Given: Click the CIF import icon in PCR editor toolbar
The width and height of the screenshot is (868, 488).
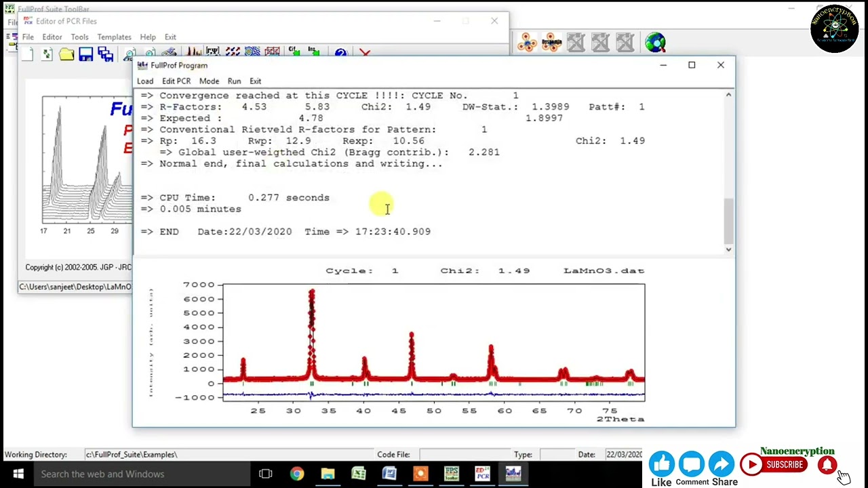Looking at the screenshot, I should click(x=294, y=52).
